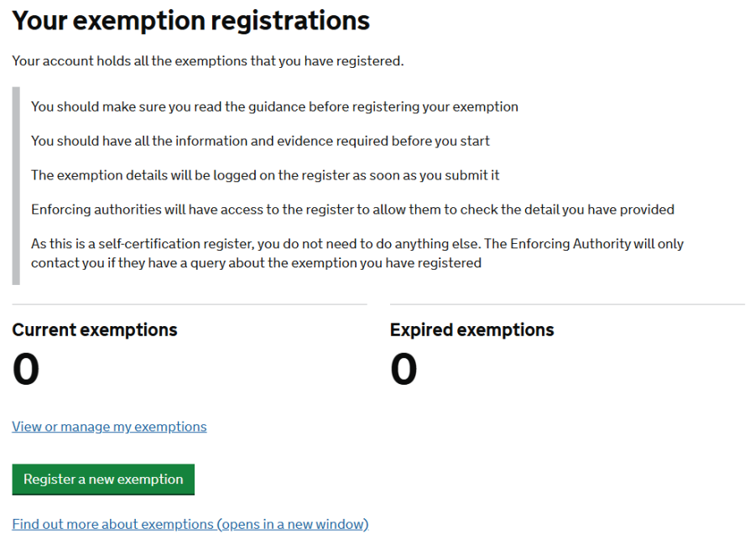The width and height of the screenshot is (755, 560).
Task: Click the 'contact you if they have a query' line
Action: click(256, 262)
